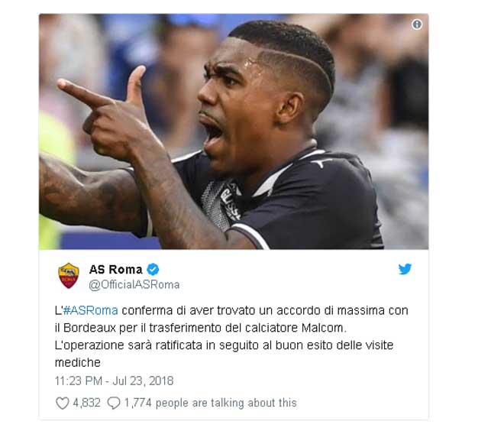The height and width of the screenshot is (444, 504).
Task: Click the 1,774 reply count number
Action: pos(137,403)
